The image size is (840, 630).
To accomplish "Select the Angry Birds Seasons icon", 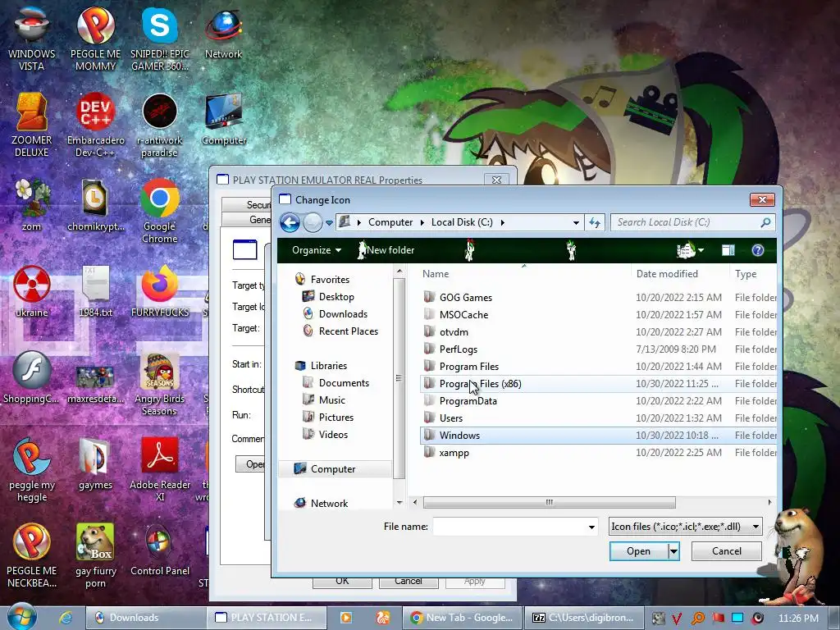I will tap(160, 384).
